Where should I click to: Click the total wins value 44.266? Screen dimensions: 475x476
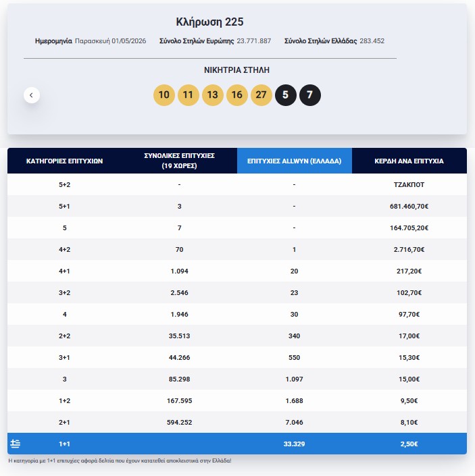pos(179,358)
